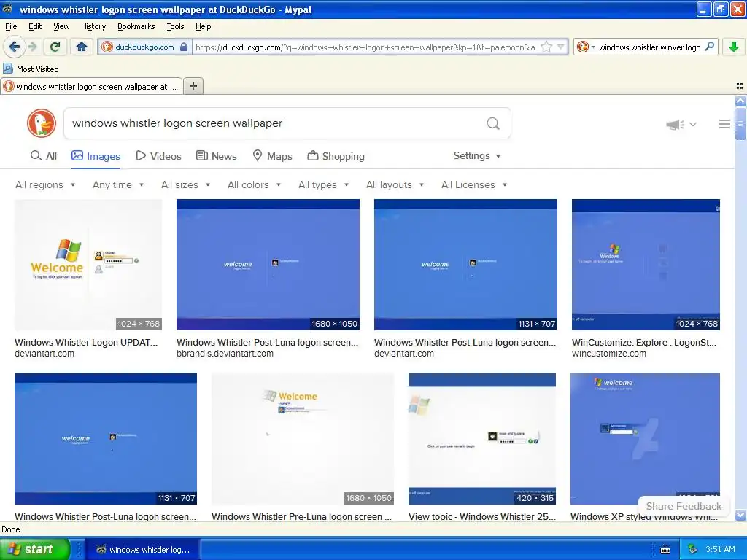Go back with the browser Back arrow
This screenshot has height=560, width=747.
[15, 47]
